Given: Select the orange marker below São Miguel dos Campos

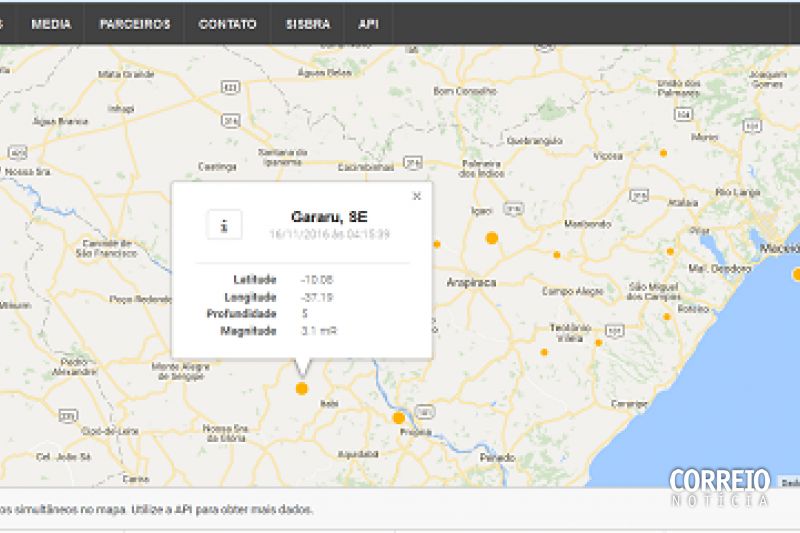Looking at the screenshot, I should [x=666, y=317].
